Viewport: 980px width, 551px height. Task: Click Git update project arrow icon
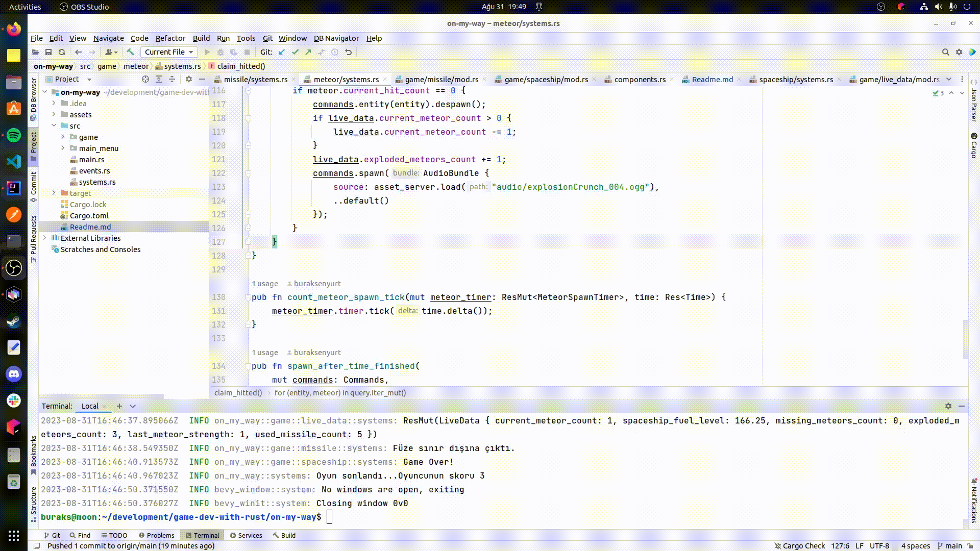pos(282,52)
